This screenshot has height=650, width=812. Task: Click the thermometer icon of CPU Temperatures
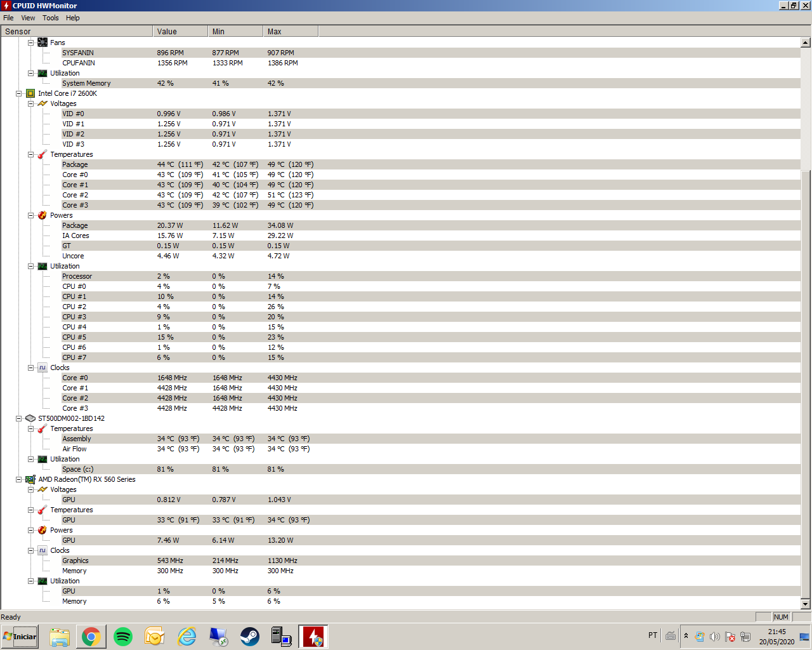tap(43, 154)
